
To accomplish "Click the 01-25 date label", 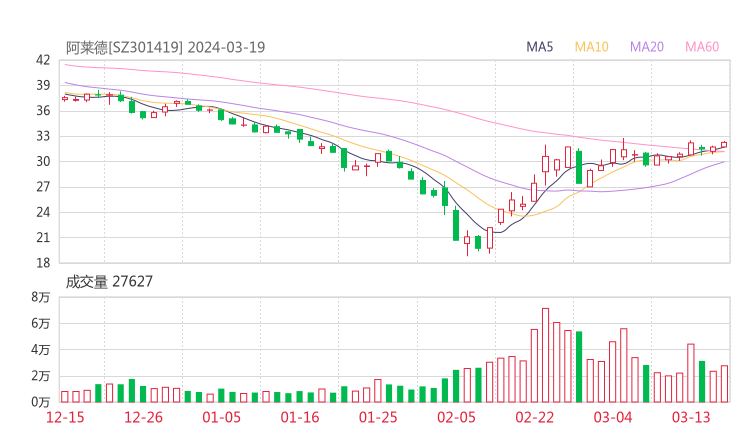I will tap(378, 417).
